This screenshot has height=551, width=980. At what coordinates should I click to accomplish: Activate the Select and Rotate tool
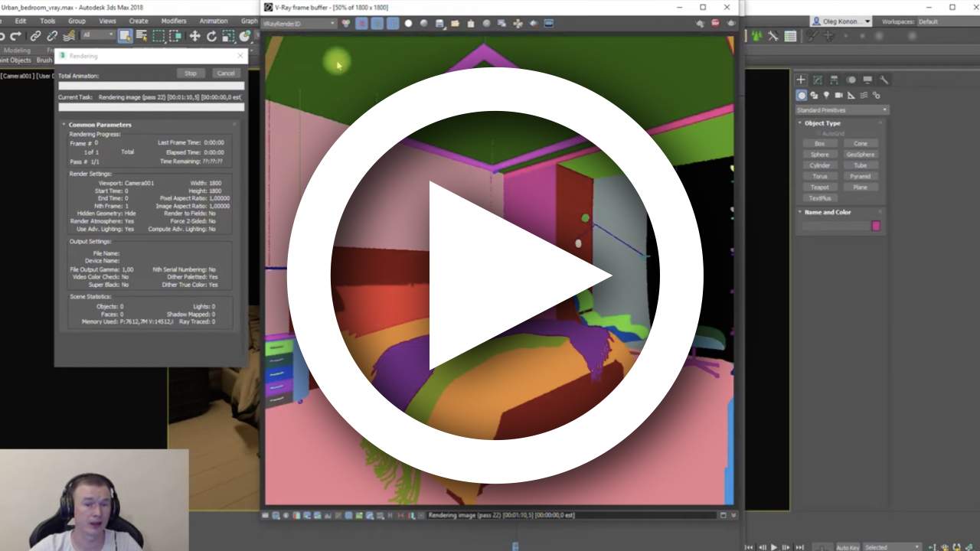click(x=211, y=36)
